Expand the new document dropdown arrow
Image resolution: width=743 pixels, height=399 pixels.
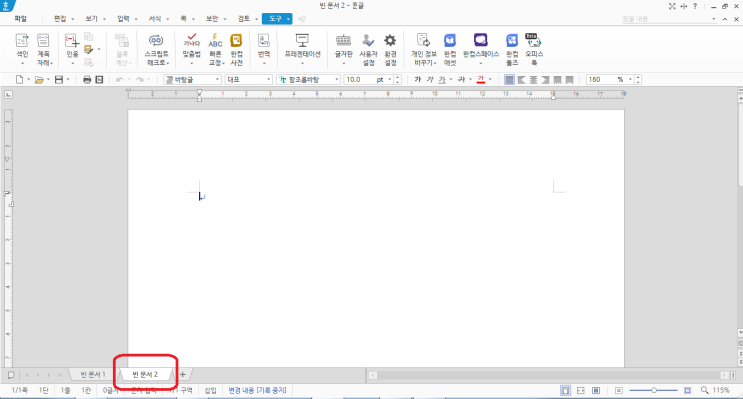[x=28, y=80]
